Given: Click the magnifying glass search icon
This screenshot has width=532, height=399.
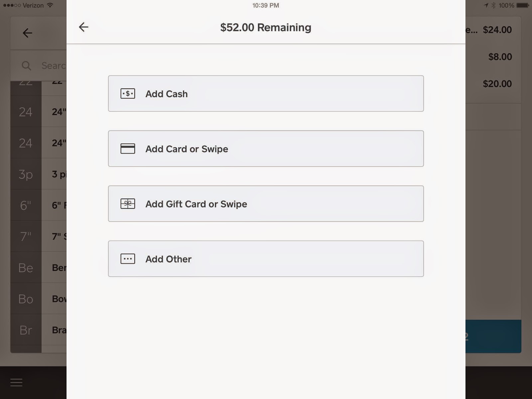Looking at the screenshot, I should pyautogui.click(x=26, y=66).
